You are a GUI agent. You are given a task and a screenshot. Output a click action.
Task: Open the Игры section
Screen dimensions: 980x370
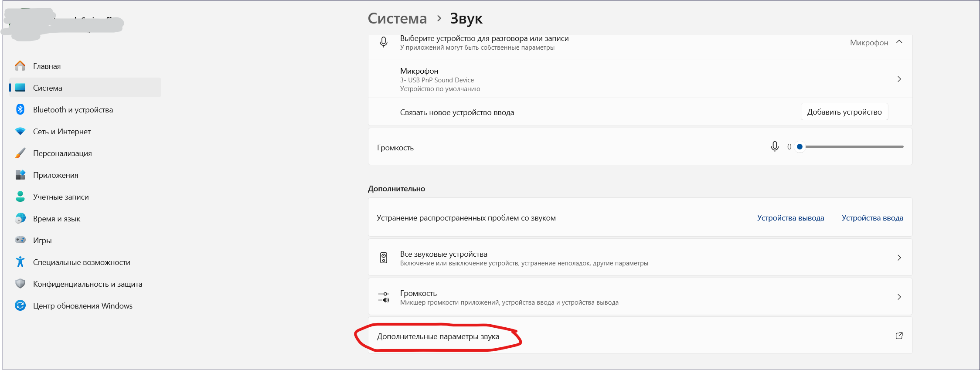[85, 240]
